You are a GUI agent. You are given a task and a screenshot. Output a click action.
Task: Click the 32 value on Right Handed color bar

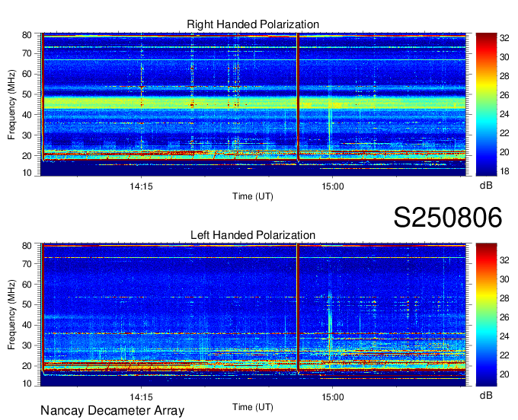click(504, 38)
